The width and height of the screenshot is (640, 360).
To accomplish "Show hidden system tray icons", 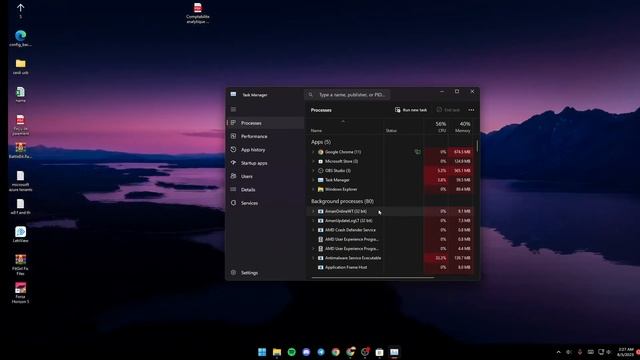I will 558,352.
